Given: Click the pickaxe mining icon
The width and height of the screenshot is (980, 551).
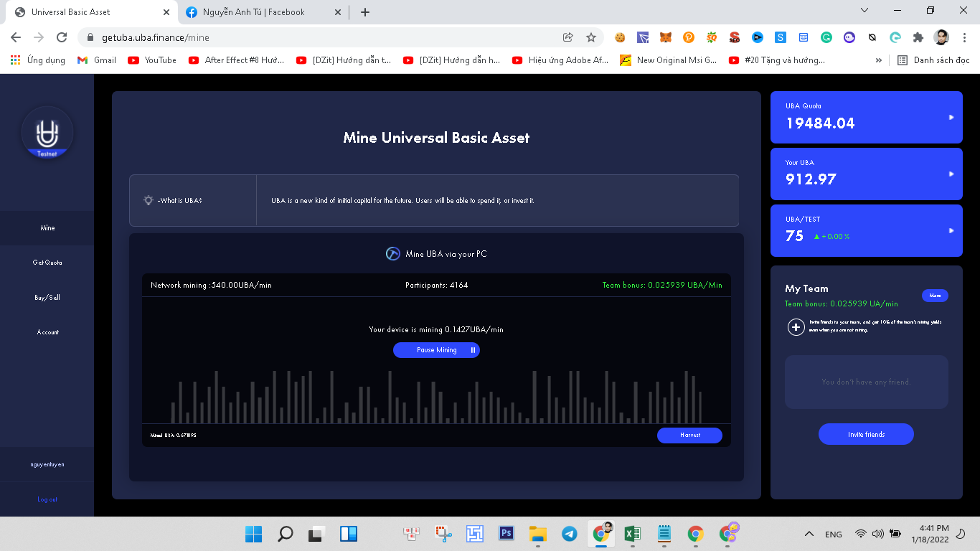Looking at the screenshot, I should [393, 253].
